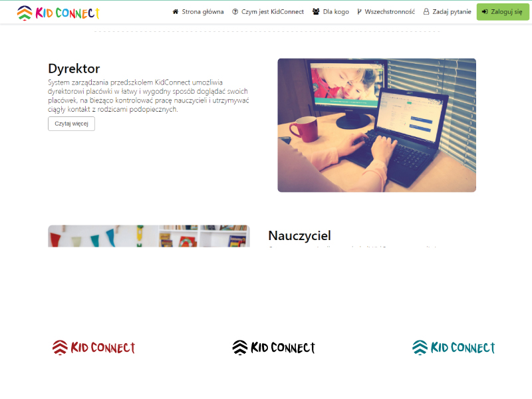
Task: Click the user icon beside Zadaj pytanie
Action: (x=426, y=12)
